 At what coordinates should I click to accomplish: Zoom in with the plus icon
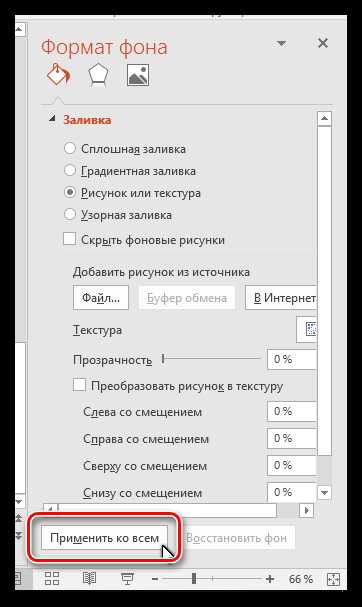tap(270, 579)
